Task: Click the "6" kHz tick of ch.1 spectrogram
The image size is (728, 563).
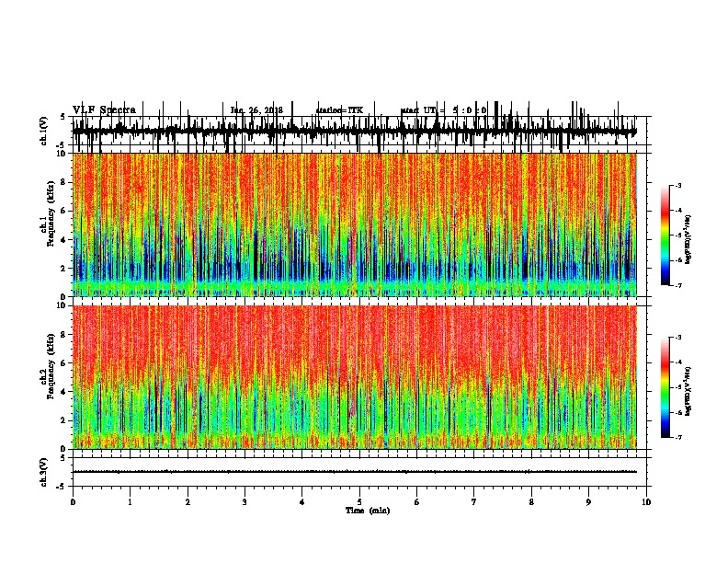Action: [x=64, y=211]
